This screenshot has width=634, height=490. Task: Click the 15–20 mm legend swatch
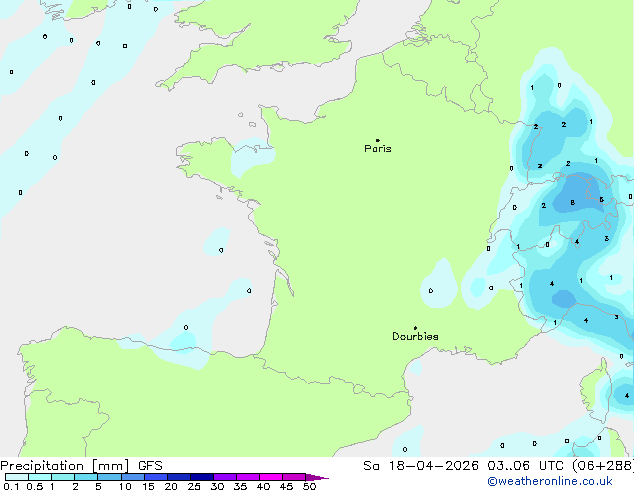(x=155, y=477)
